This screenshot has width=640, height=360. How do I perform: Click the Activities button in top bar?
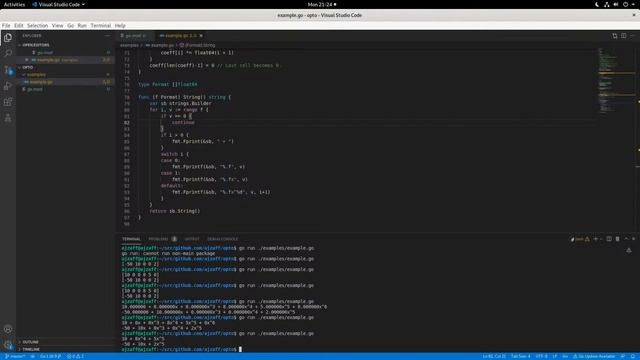pyautogui.click(x=14, y=4)
